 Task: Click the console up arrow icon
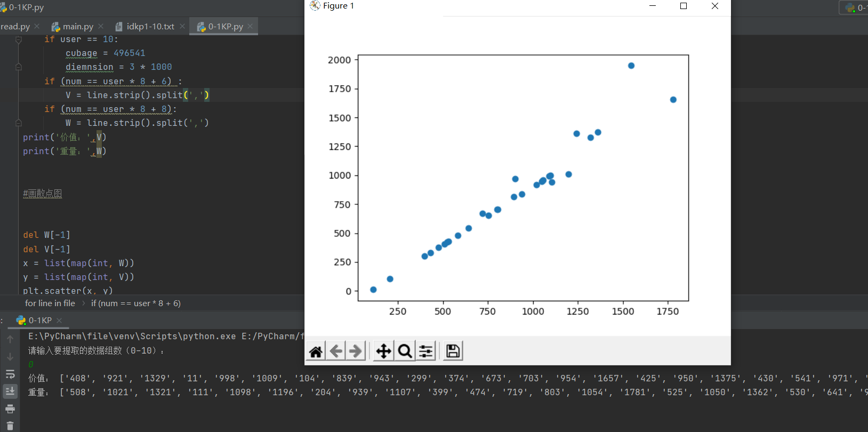coord(10,339)
